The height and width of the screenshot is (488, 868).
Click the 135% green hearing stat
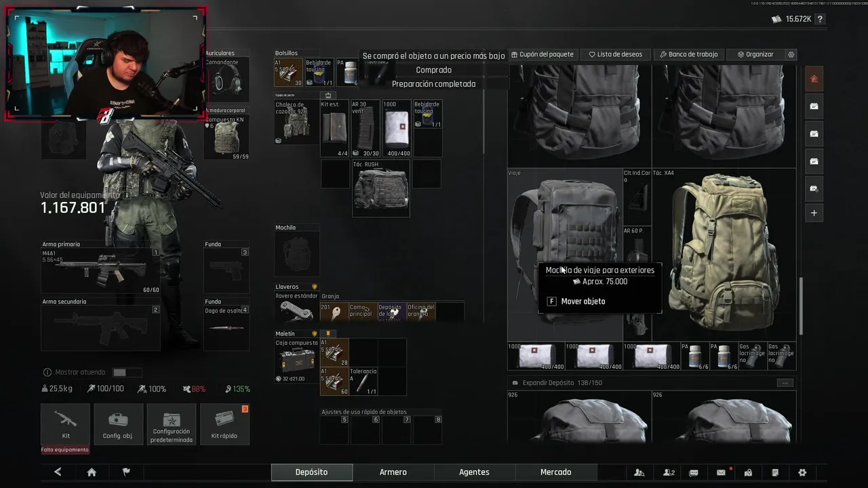pos(238,389)
